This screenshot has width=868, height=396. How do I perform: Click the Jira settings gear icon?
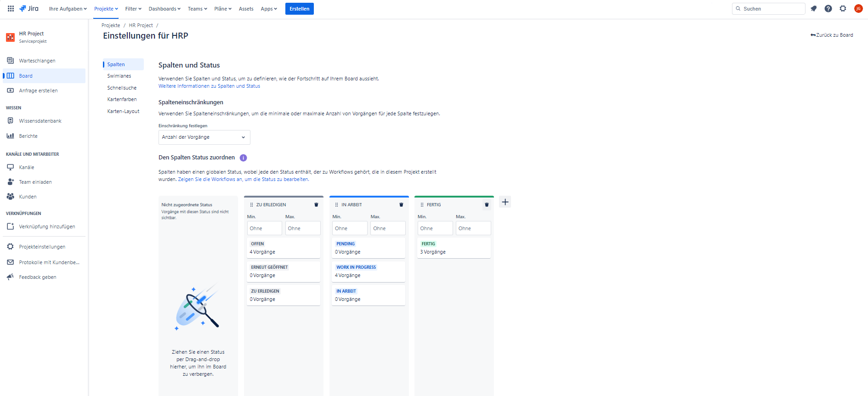(843, 9)
